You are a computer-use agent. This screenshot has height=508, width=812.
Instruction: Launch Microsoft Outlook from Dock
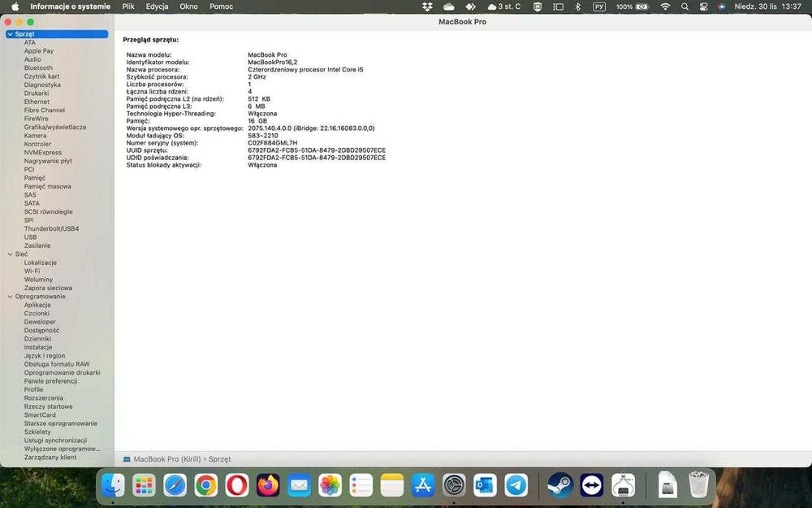(486, 486)
